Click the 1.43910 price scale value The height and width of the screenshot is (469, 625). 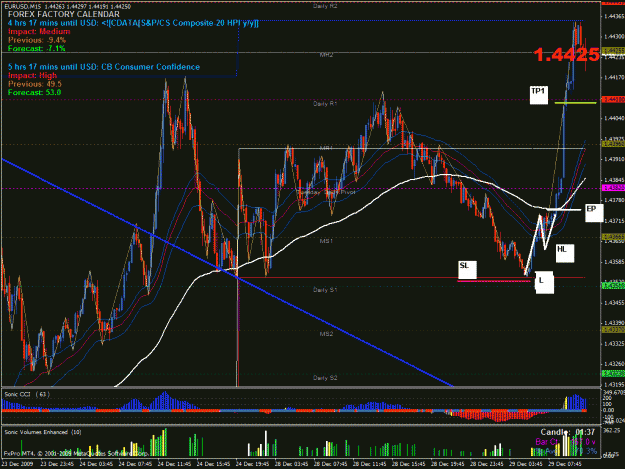[614, 159]
